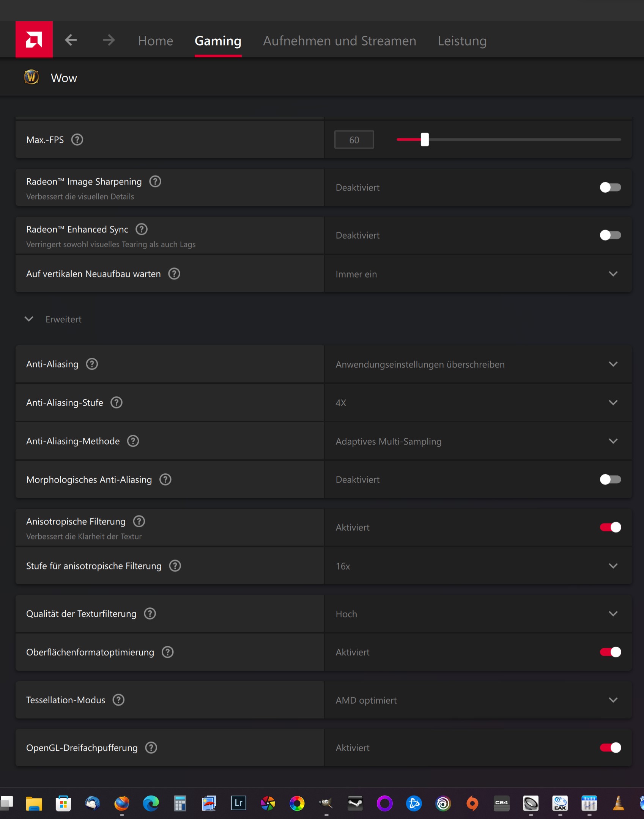The image size is (644, 819).
Task: Click the forward navigation arrow
Action: point(109,40)
